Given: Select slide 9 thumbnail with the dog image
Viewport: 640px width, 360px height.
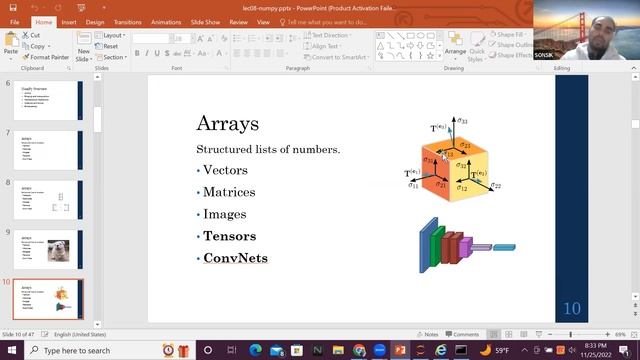Looking at the screenshot, I should pos(48,250).
